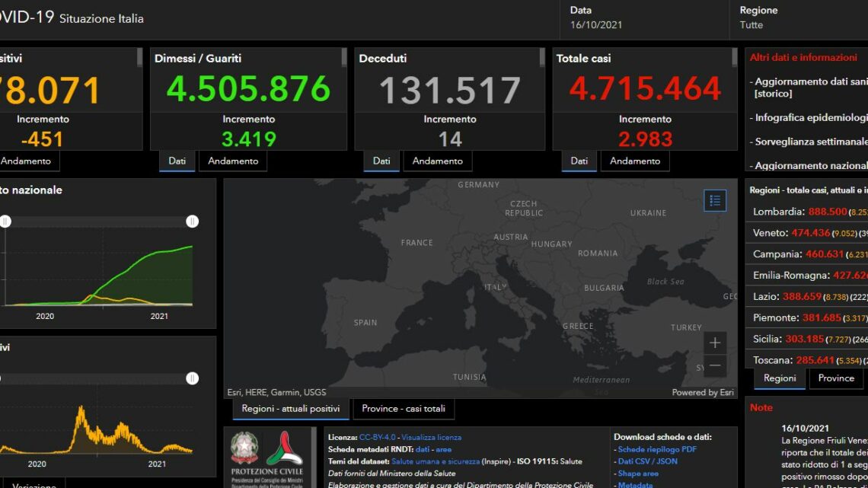Viewport: 868px width, 488px height.
Task: Select Veneto row in regions list
Action: pyautogui.click(x=806, y=233)
